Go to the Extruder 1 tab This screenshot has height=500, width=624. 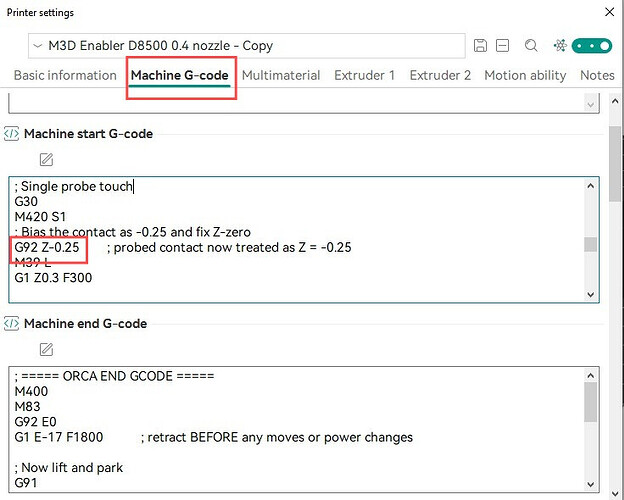tap(365, 75)
